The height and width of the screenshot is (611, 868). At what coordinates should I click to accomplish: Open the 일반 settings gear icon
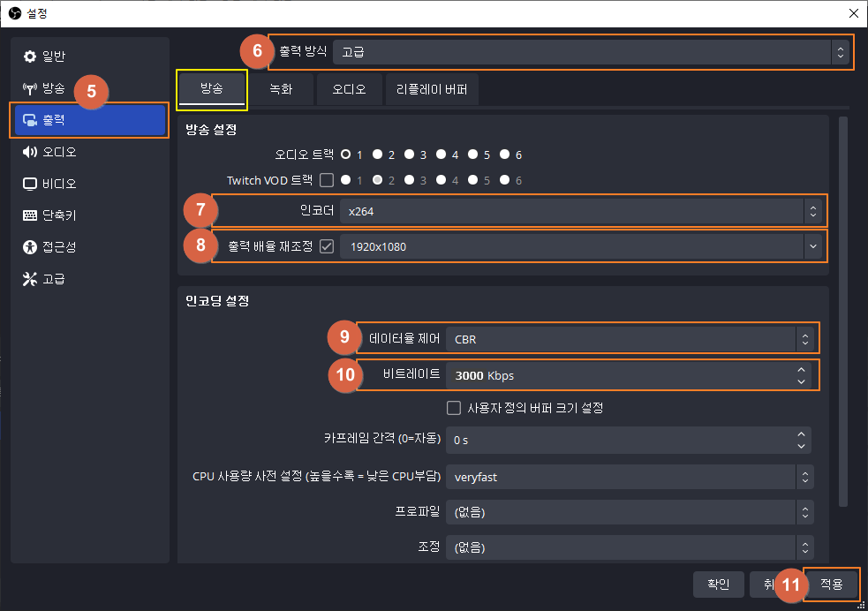point(29,57)
